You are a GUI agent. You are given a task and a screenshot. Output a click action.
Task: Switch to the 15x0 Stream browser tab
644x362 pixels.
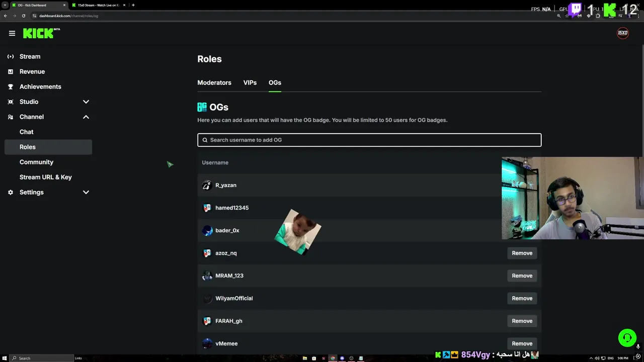point(99,5)
